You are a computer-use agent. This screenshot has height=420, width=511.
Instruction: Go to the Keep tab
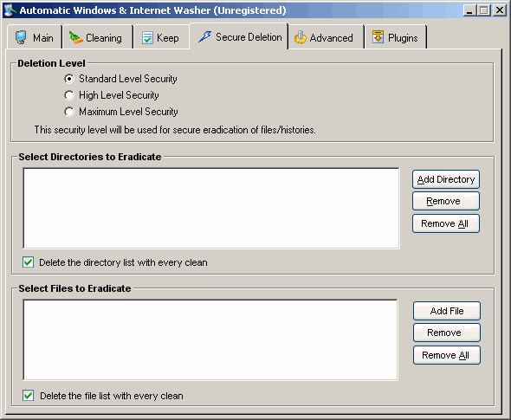[162, 37]
